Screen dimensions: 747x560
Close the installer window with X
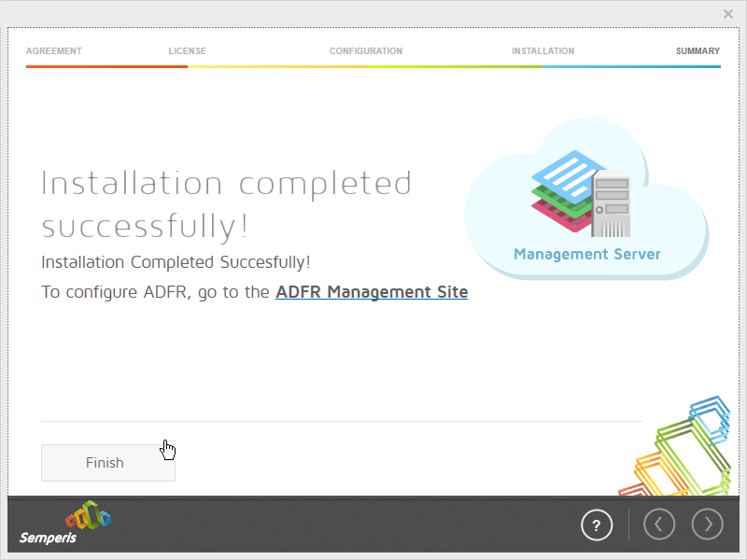tap(728, 14)
